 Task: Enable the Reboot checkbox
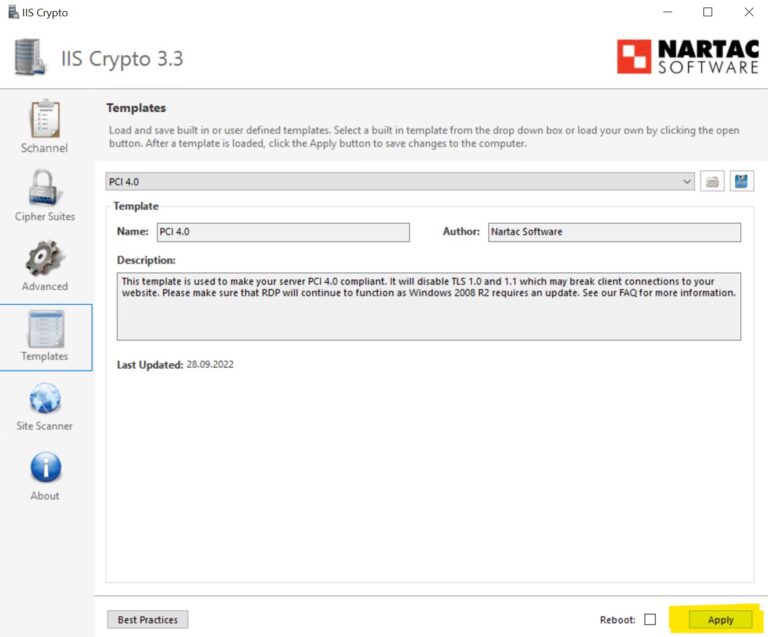(650, 620)
